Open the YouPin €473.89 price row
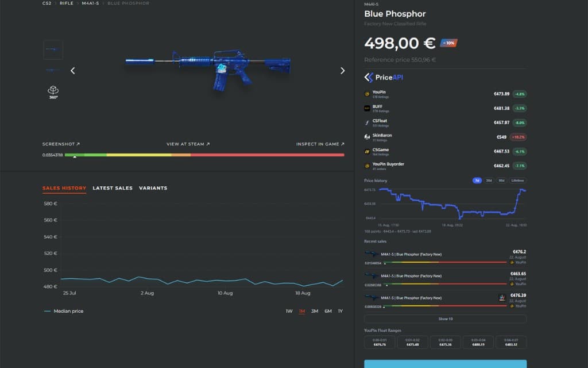This screenshot has height=368, width=588. click(x=445, y=94)
